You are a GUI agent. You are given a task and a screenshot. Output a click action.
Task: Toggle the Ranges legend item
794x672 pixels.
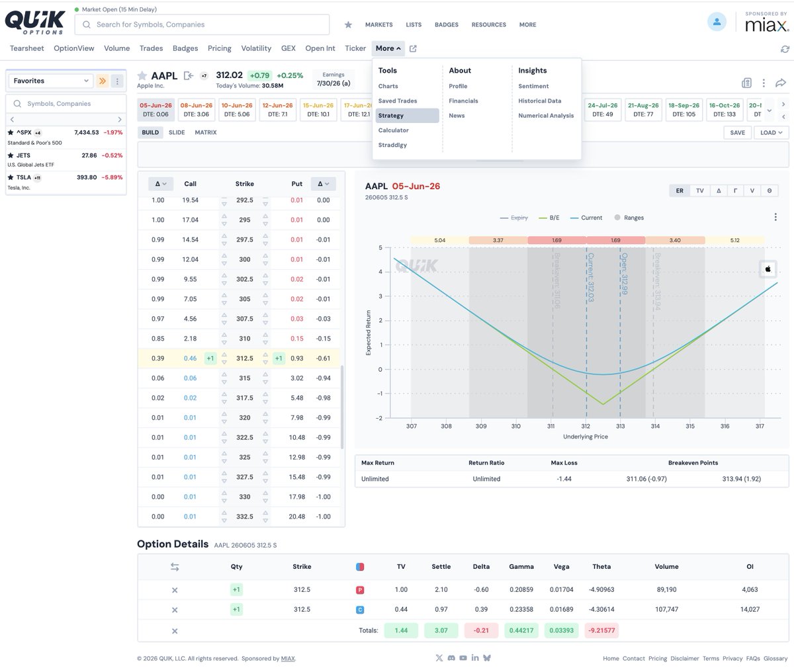(629, 218)
